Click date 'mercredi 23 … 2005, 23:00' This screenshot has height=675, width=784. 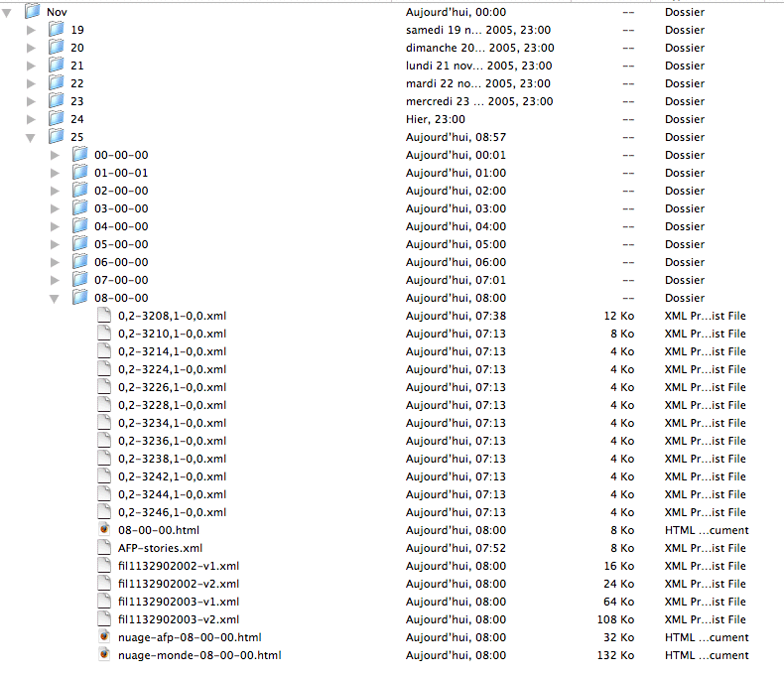click(x=479, y=101)
